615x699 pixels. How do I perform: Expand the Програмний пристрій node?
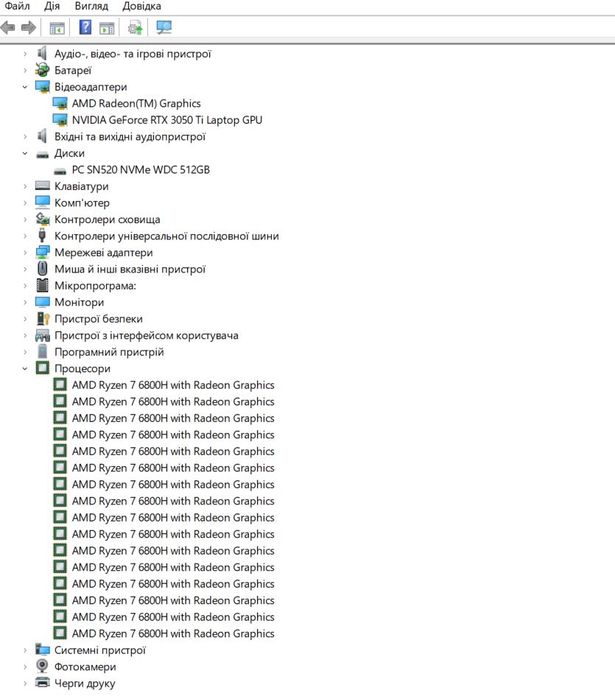tap(25, 352)
